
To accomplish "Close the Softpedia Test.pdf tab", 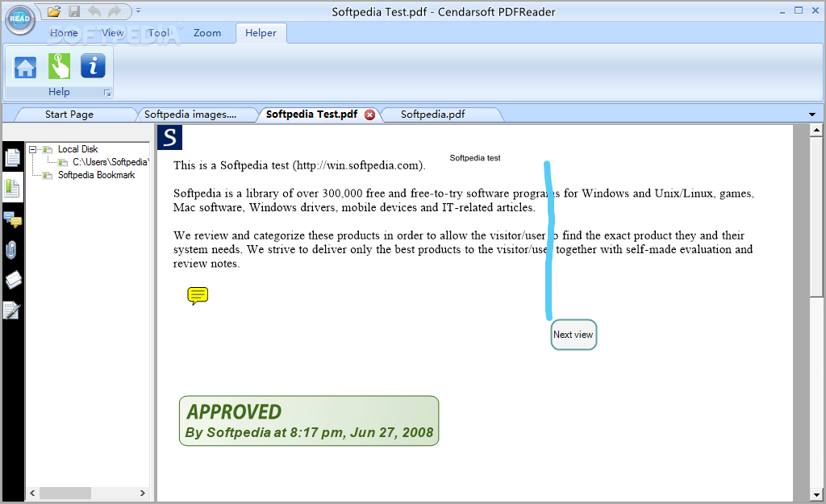I will pos(370,115).
